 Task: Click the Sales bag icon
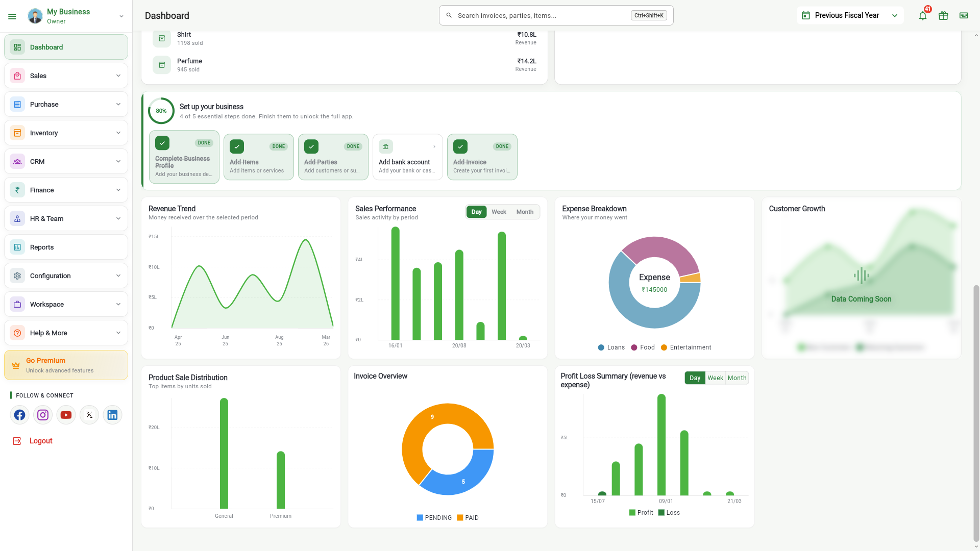[17, 76]
